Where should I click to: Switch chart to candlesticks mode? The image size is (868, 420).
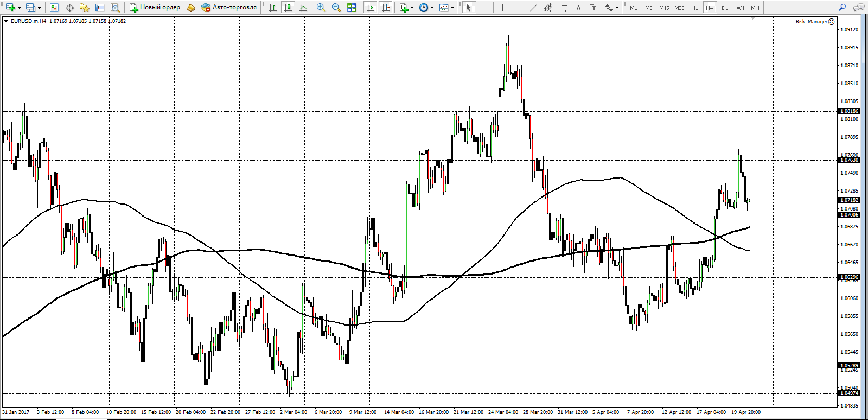(288, 8)
